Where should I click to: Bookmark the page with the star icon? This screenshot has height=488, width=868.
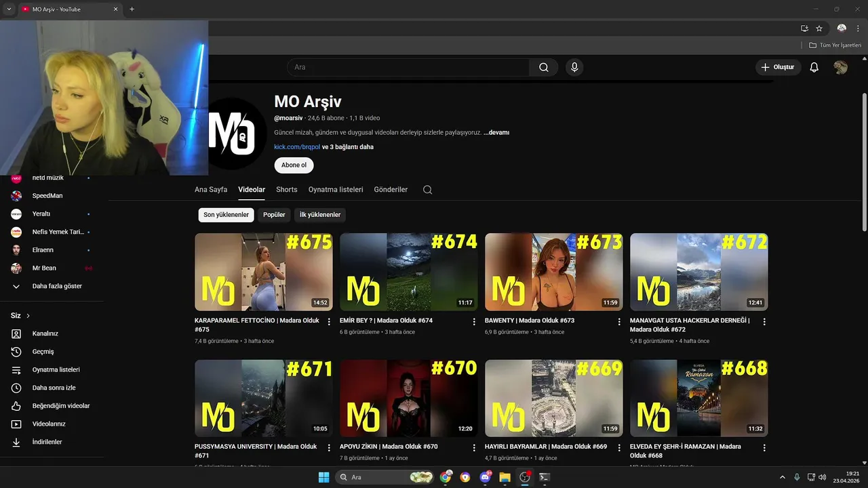(819, 28)
